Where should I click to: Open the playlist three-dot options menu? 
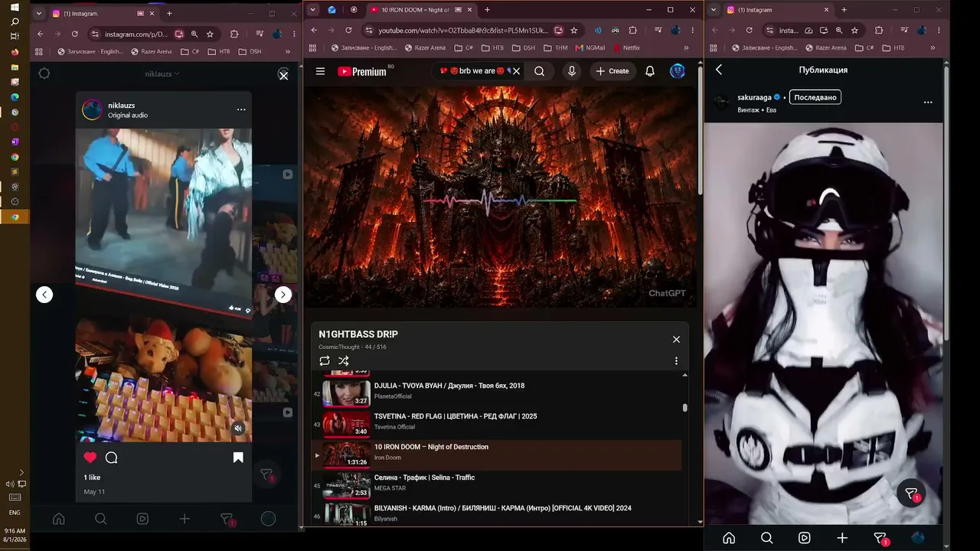(x=676, y=361)
